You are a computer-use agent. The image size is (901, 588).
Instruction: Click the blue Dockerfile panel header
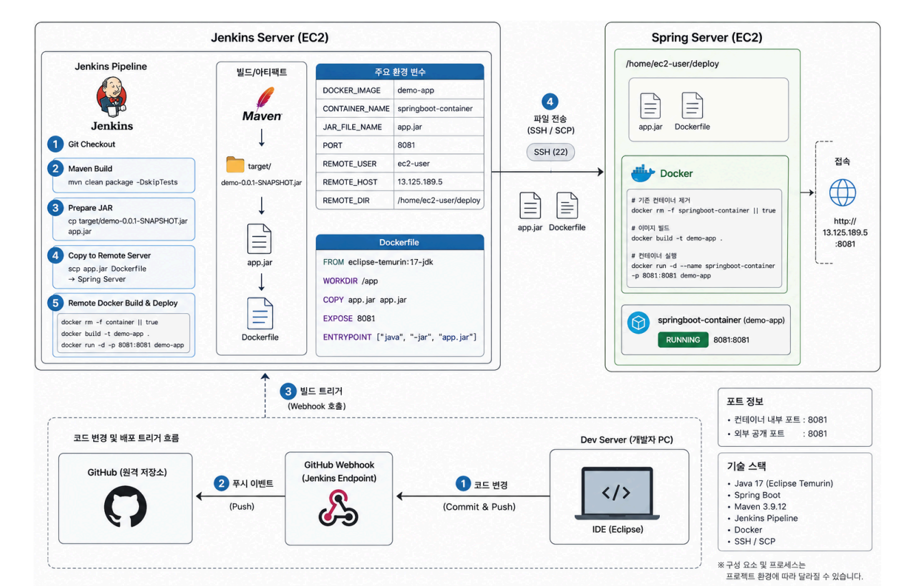(x=399, y=243)
